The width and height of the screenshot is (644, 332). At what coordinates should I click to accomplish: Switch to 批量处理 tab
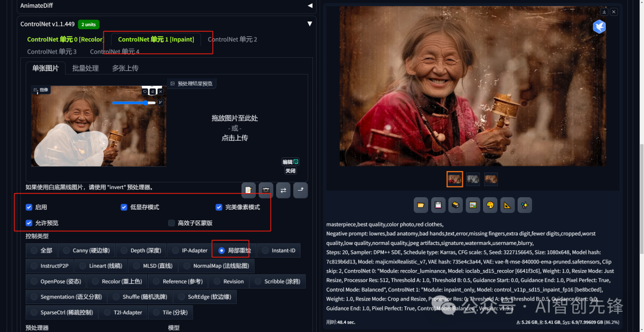click(85, 68)
